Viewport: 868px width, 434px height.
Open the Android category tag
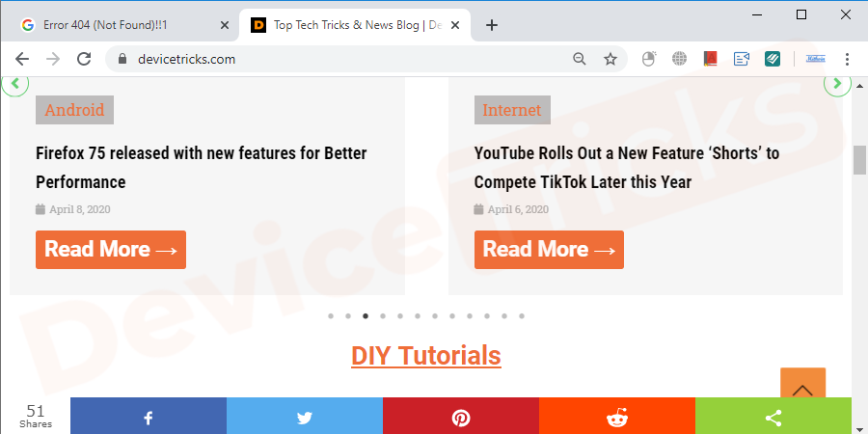point(74,110)
